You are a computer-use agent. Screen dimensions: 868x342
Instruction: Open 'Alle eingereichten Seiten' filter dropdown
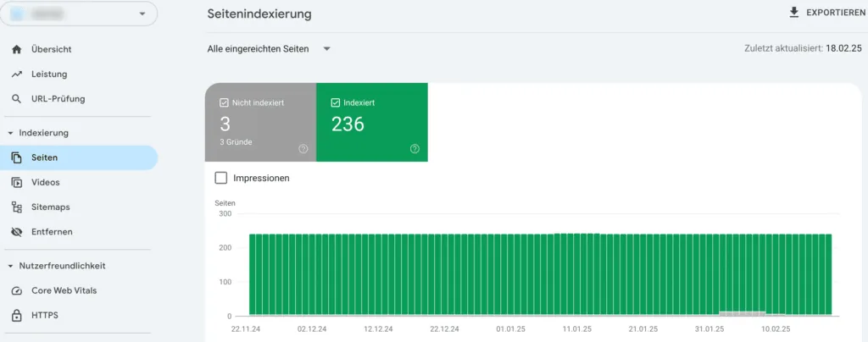click(269, 49)
